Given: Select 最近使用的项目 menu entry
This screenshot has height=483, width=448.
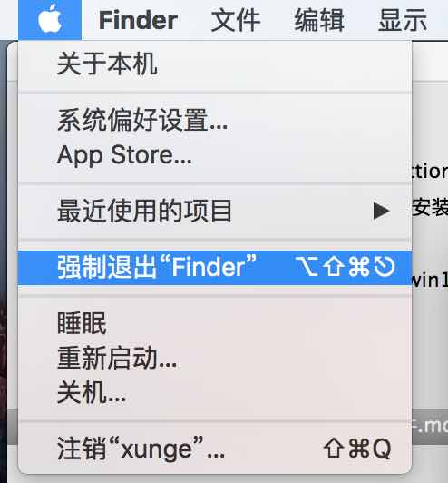Looking at the screenshot, I should [x=215, y=211].
